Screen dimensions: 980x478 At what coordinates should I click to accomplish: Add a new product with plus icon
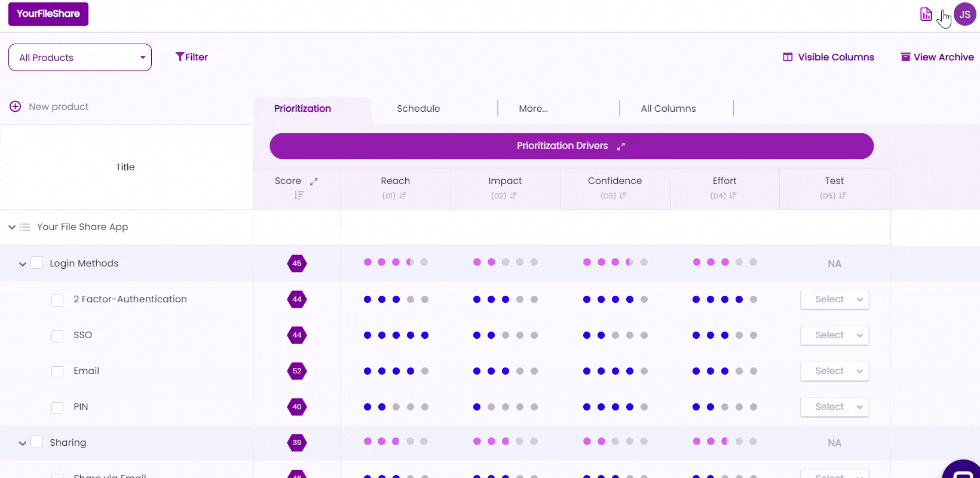16,106
